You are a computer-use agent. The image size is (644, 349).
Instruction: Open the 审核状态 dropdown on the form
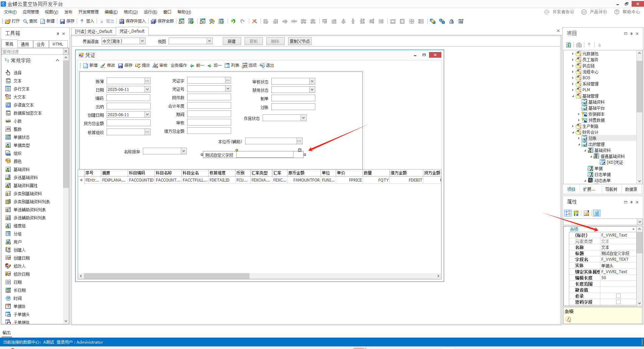pyautogui.click(x=312, y=81)
